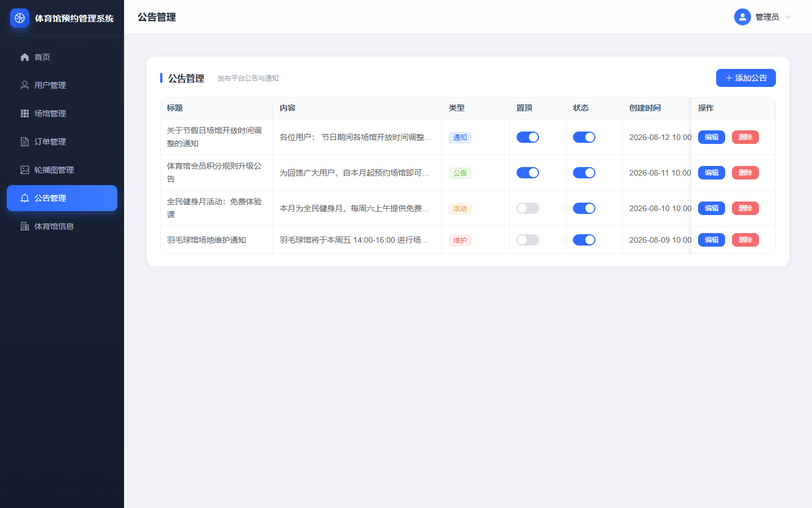This screenshot has height=508, width=812.
Task: Delete the 羽毛球馆场地维护通知 row
Action: pos(745,240)
